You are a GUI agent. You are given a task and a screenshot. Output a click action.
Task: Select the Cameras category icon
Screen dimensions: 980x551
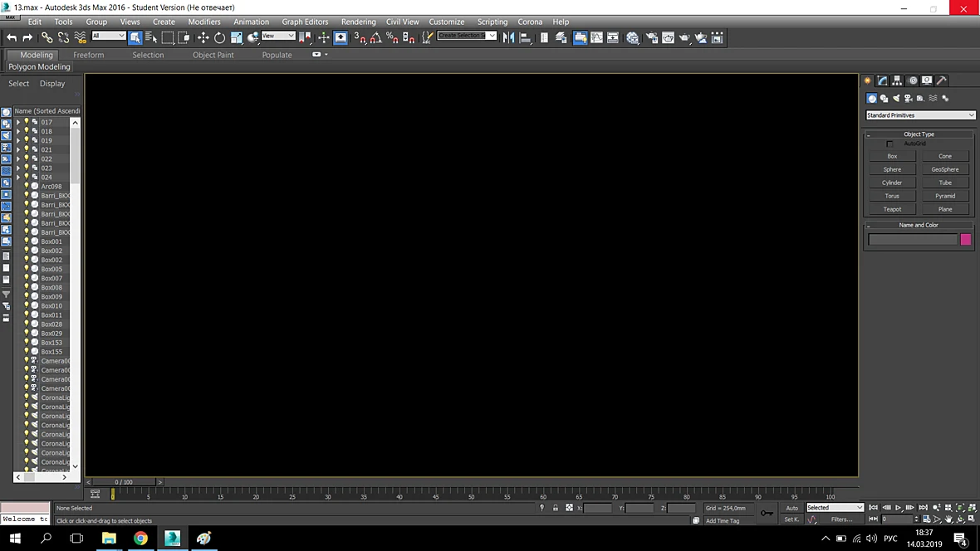[908, 98]
